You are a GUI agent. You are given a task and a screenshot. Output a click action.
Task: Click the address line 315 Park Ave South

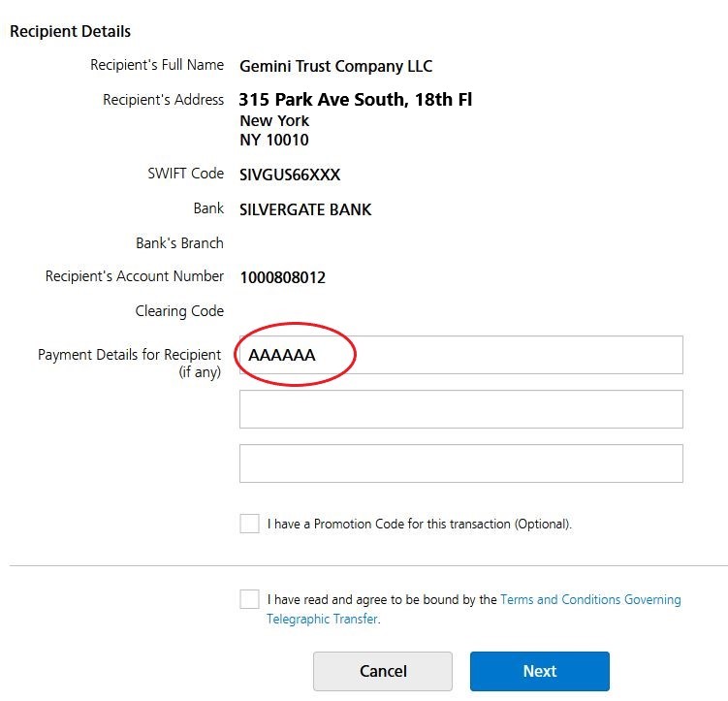click(356, 100)
